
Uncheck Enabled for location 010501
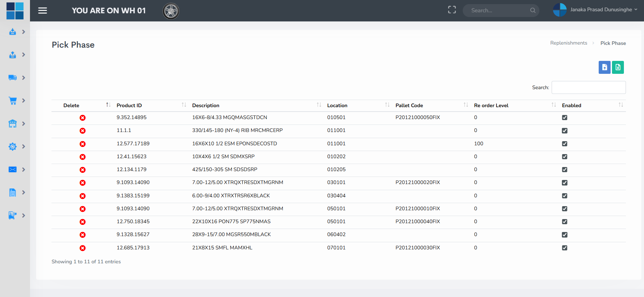click(x=565, y=117)
